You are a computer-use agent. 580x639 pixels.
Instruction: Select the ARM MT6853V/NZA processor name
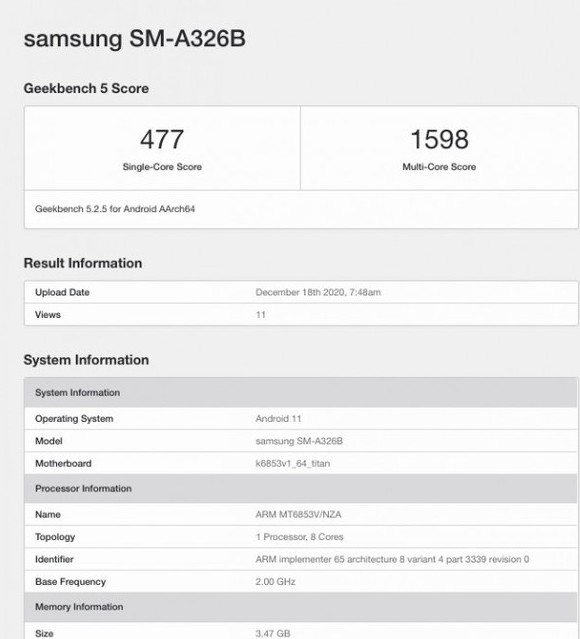[x=298, y=514]
